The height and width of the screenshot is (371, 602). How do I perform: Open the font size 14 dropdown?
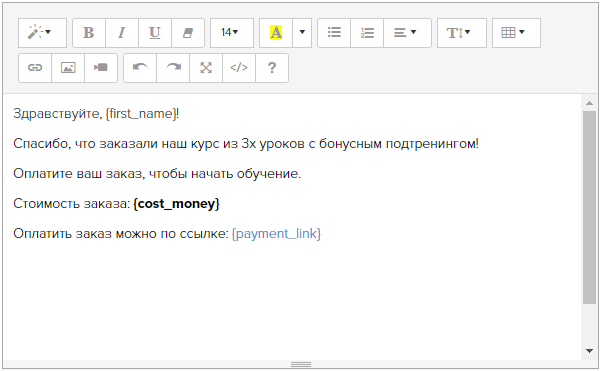232,33
